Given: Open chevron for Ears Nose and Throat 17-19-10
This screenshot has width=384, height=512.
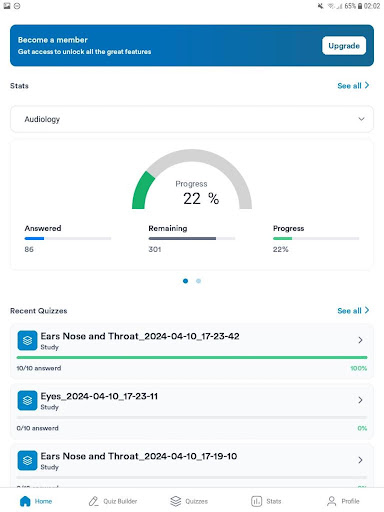Looking at the screenshot, I should (x=360, y=460).
